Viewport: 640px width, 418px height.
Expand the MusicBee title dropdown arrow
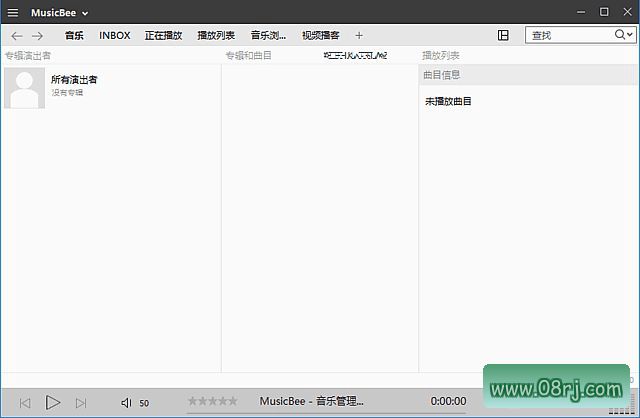tap(85, 13)
